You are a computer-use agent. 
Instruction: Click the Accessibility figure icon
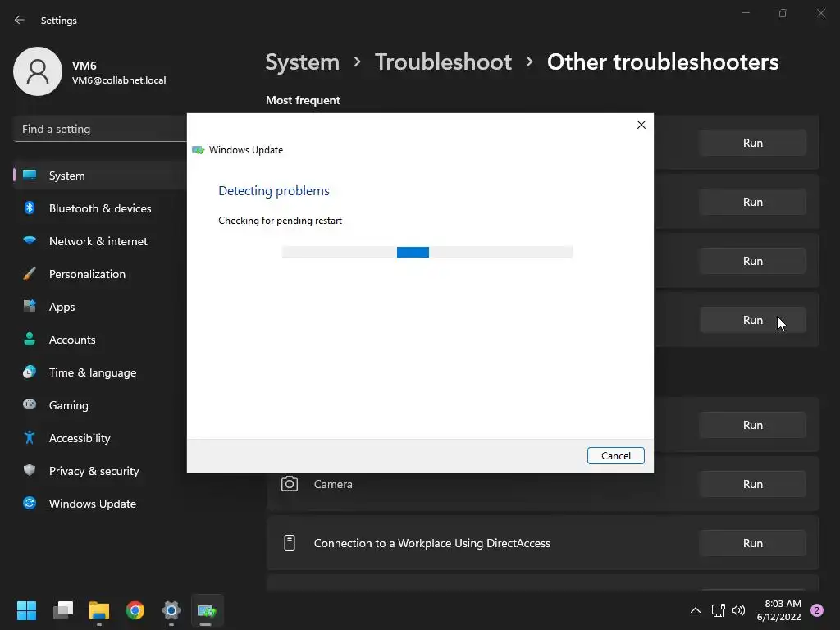(x=30, y=438)
